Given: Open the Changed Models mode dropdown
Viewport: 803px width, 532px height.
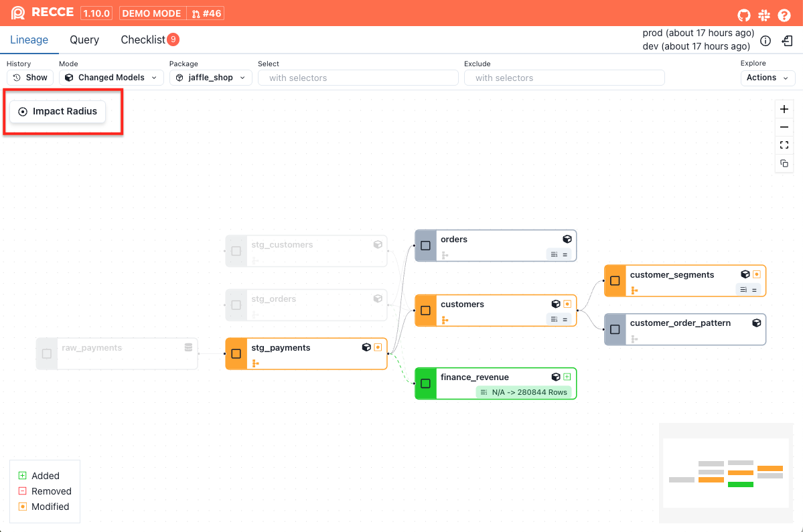Looking at the screenshot, I should click(x=112, y=78).
